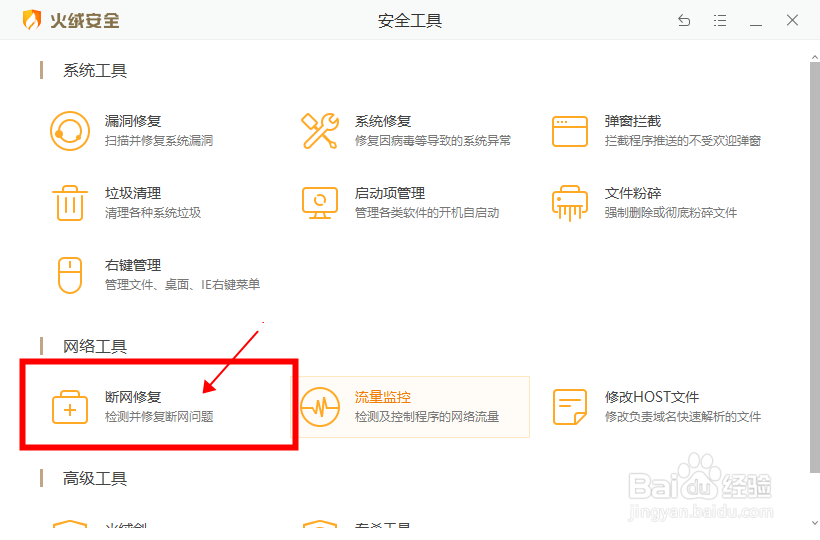Click the 垃圾清理 title text

(x=133, y=193)
